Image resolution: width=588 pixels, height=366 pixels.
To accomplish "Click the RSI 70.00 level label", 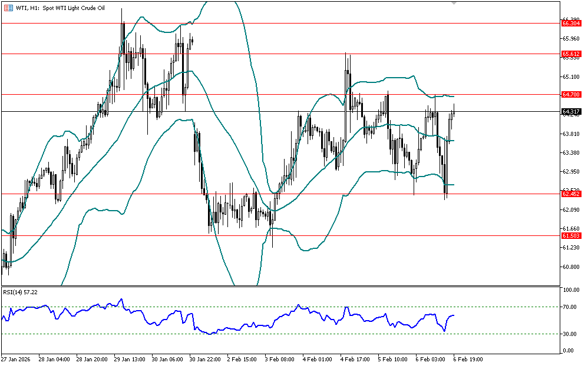I will click(x=570, y=307).
